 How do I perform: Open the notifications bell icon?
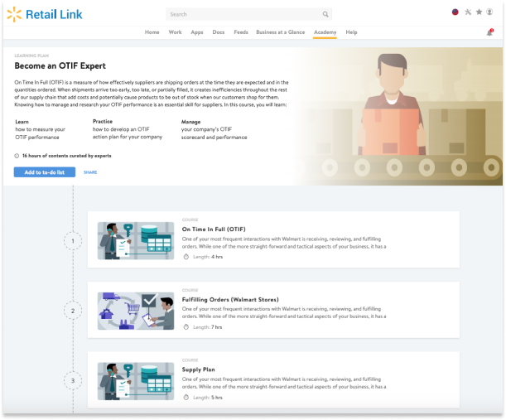[x=490, y=32]
